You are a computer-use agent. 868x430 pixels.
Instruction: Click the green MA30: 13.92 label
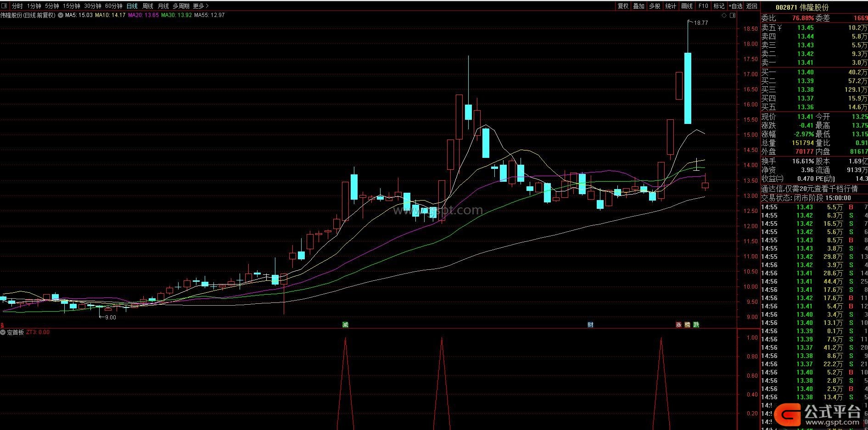pyautogui.click(x=176, y=15)
